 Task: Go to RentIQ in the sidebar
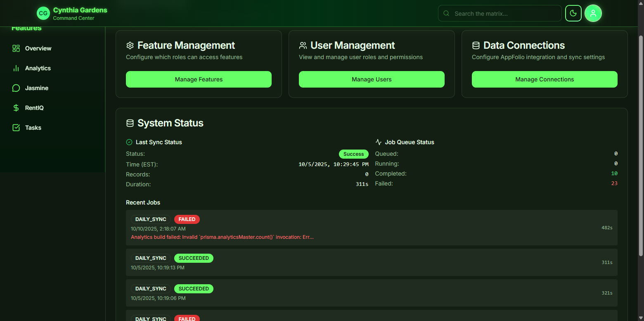(x=34, y=108)
